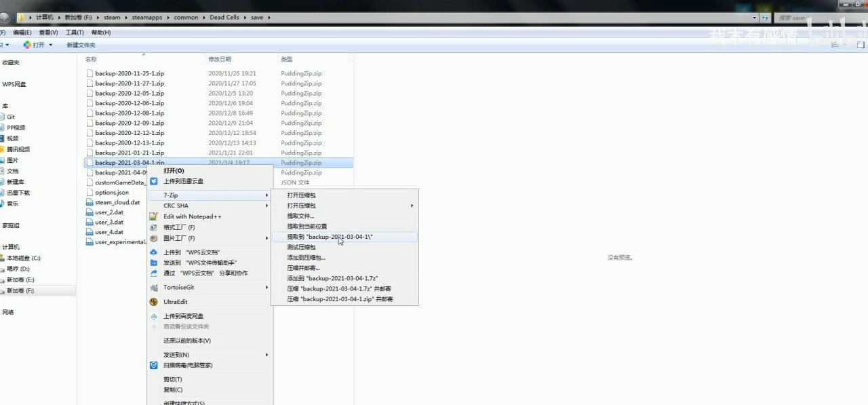Viewport: 868px width, 405px height.
Task: Select file backup-2020-12-13-1.zip
Action: [x=130, y=143]
